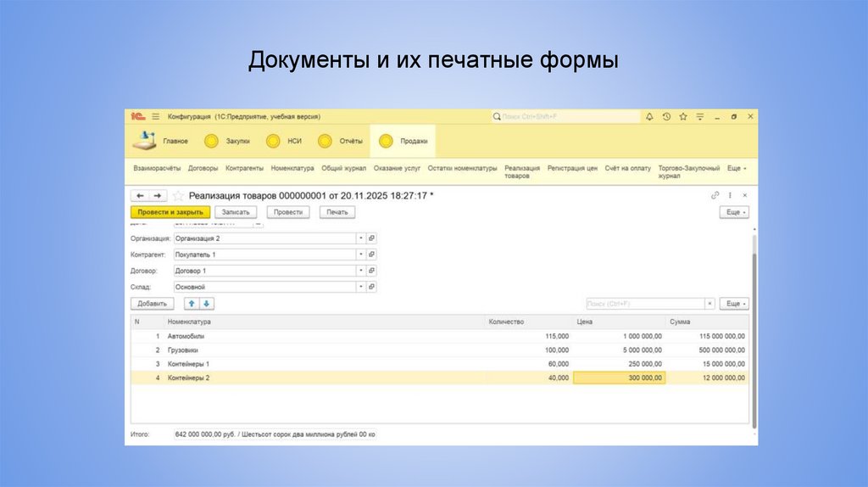Move row up with blue arrow
The width and height of the screenshot is (868, 487).
[x=192, y=304]
